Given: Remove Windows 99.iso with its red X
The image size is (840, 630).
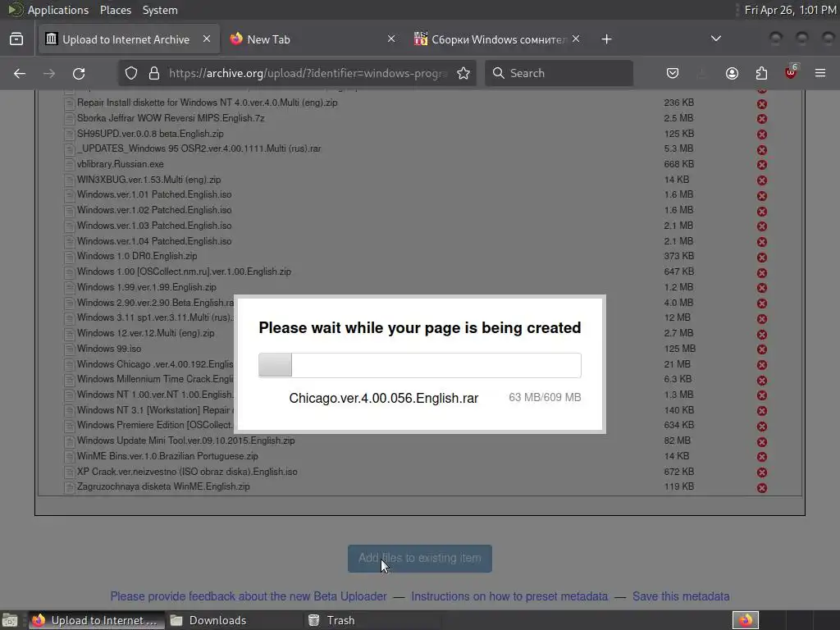Looking at the screenshot, I should [x=762, y=349].
